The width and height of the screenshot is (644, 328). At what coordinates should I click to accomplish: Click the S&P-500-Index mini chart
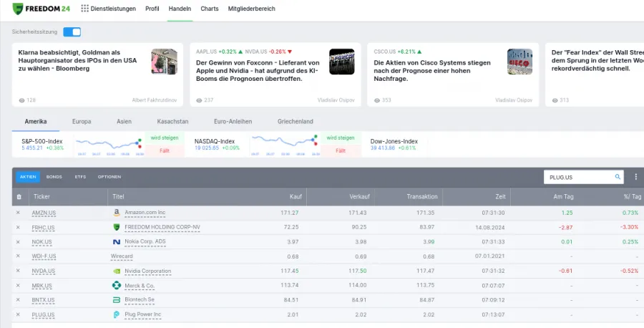point(109,144)
